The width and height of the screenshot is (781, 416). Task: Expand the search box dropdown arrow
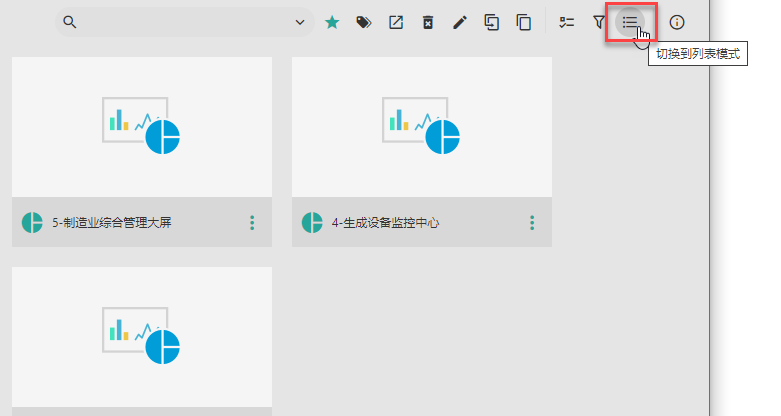click(x=299, y=22)
